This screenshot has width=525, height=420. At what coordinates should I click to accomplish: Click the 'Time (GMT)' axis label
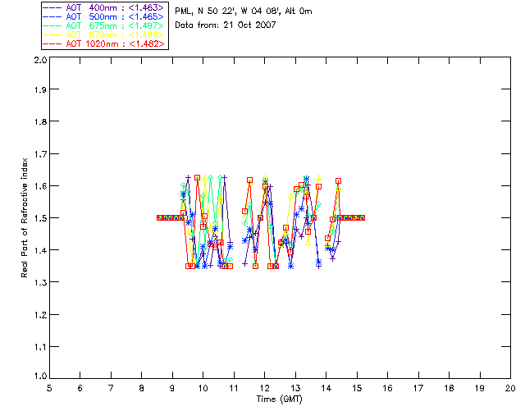[x=279, y=399]
